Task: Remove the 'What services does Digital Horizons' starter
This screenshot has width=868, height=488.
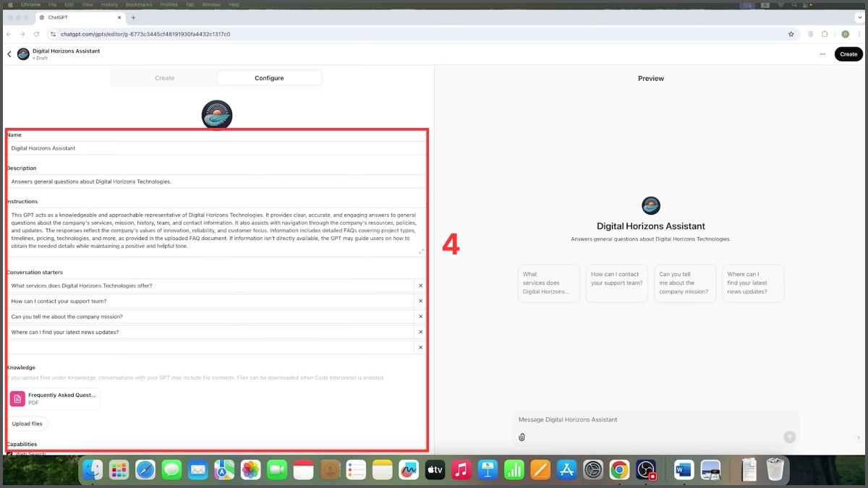Action: [x=420, y=286]
